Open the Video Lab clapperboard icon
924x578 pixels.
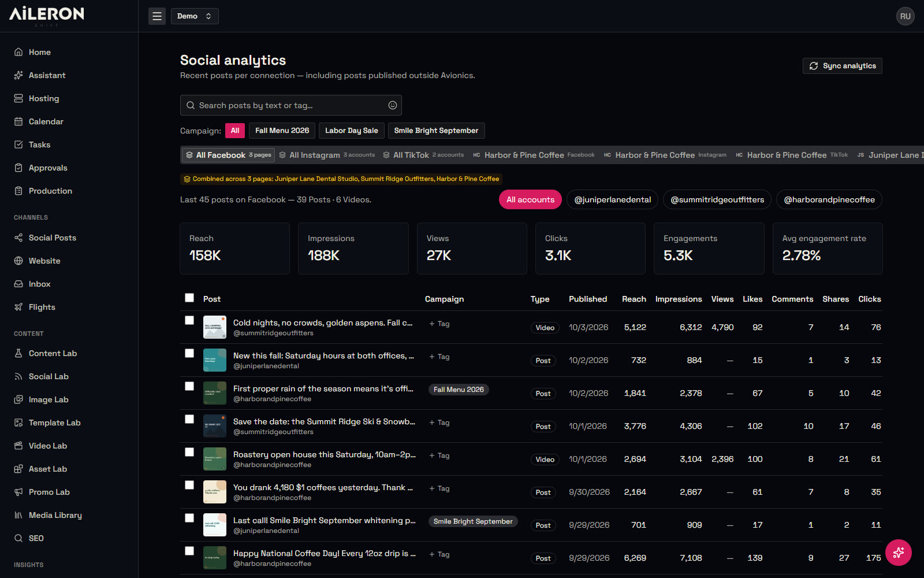[18, 446]
